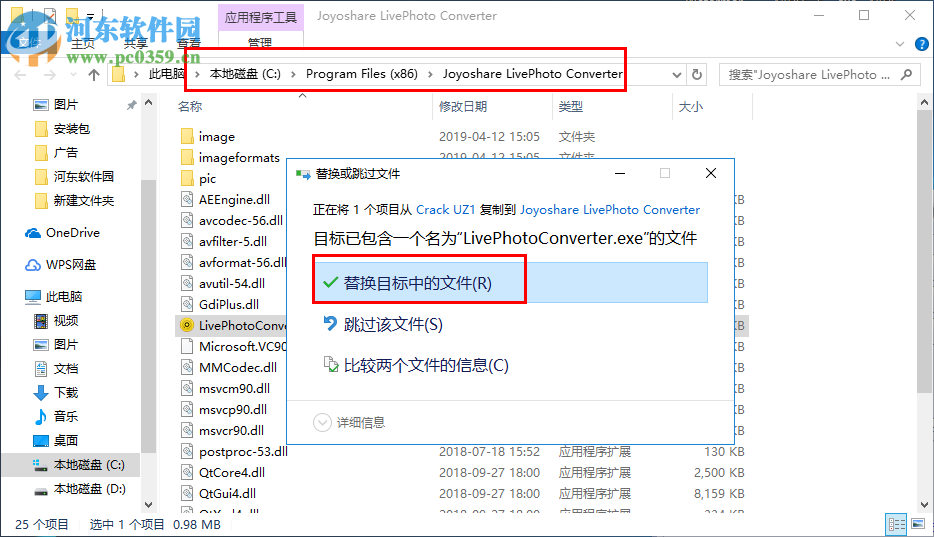Select GdiPlus.dll file icon

(x=187, y=304)
